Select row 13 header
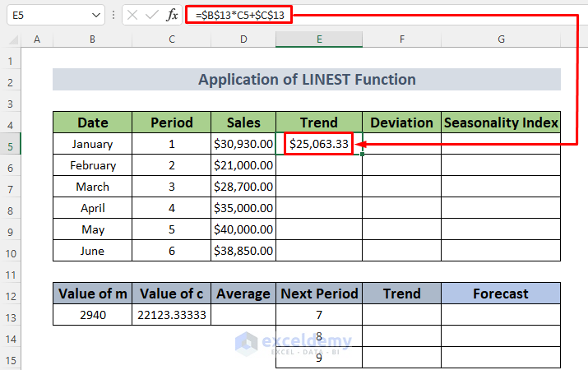Image resolution: width=588 pixels, height=370 pixels. click(x=11, y=315)
